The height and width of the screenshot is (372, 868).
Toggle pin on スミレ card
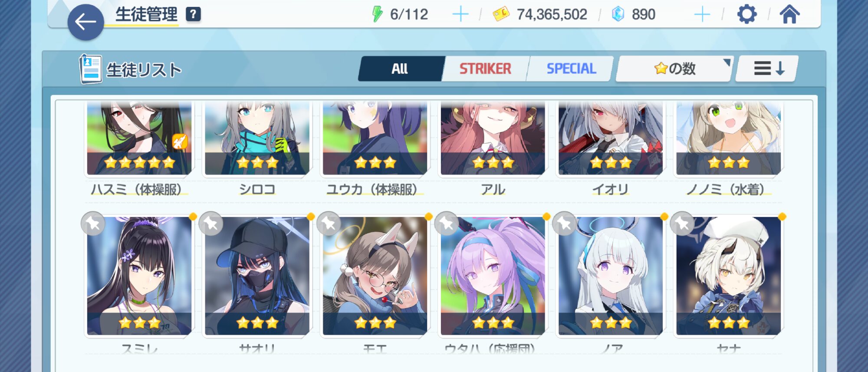pos(93,224)
